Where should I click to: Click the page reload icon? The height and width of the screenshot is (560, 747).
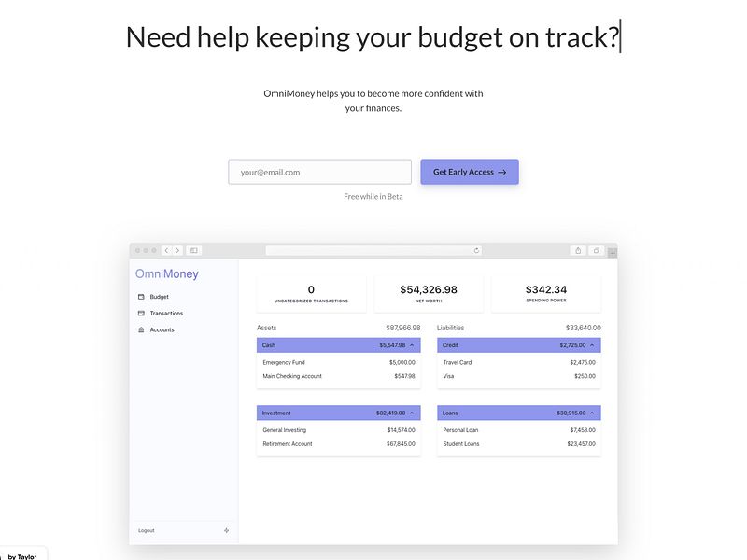pyautogui.click(x=476, y=250)
